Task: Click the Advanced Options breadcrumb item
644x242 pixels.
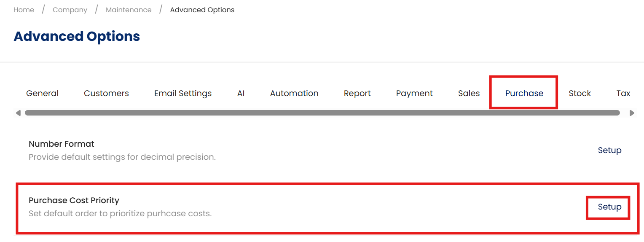Action: click(202, 10)
